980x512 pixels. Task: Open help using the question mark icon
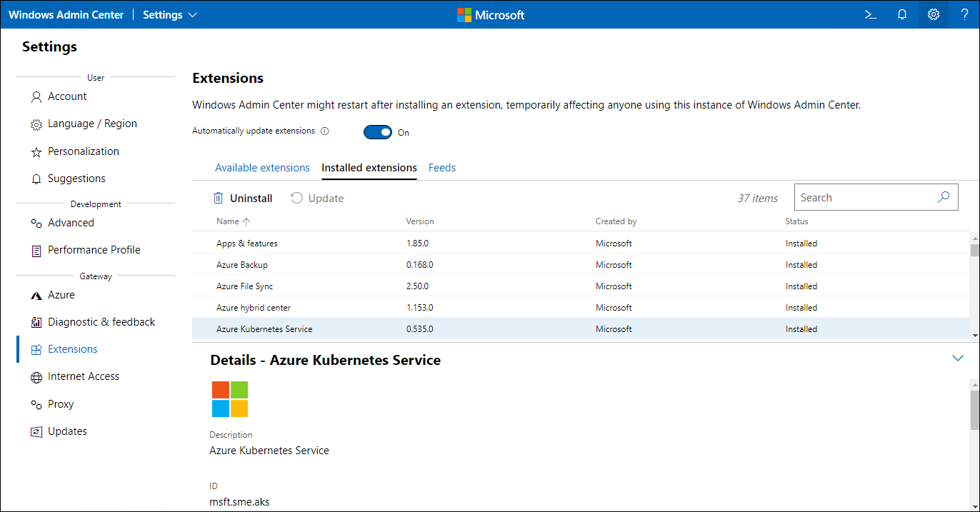tap(965, 14)
